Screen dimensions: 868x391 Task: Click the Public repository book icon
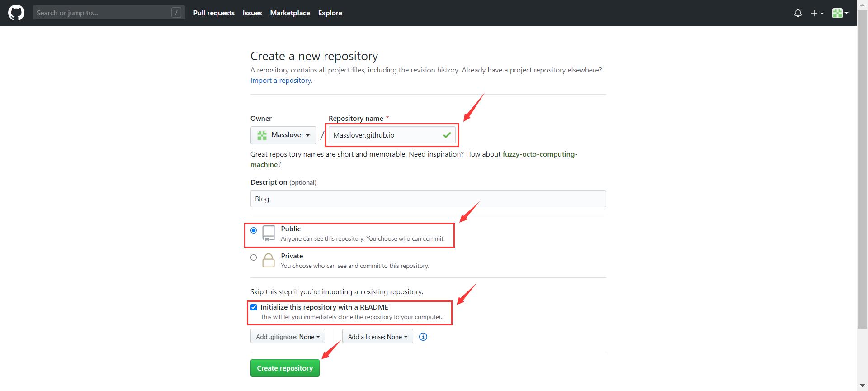point(269,233)
